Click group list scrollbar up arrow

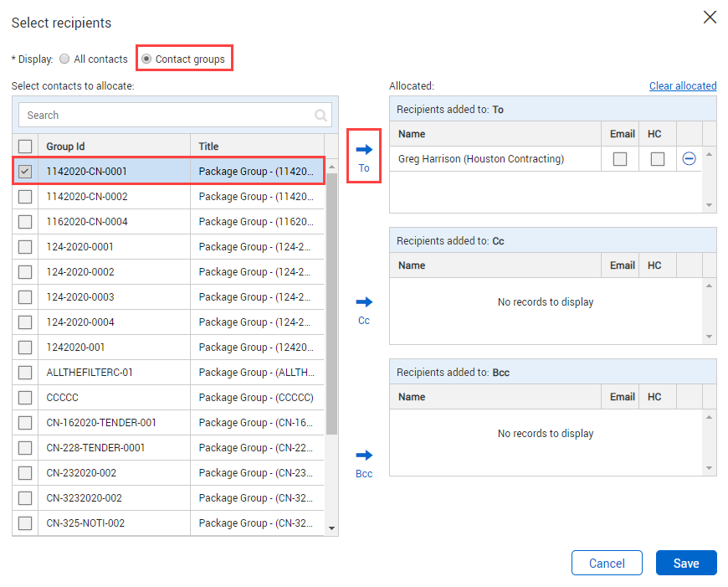[331, 167]
